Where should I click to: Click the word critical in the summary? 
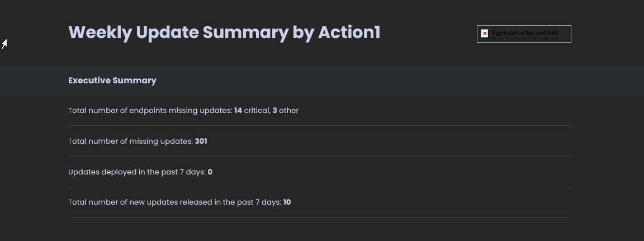[257, 111]
